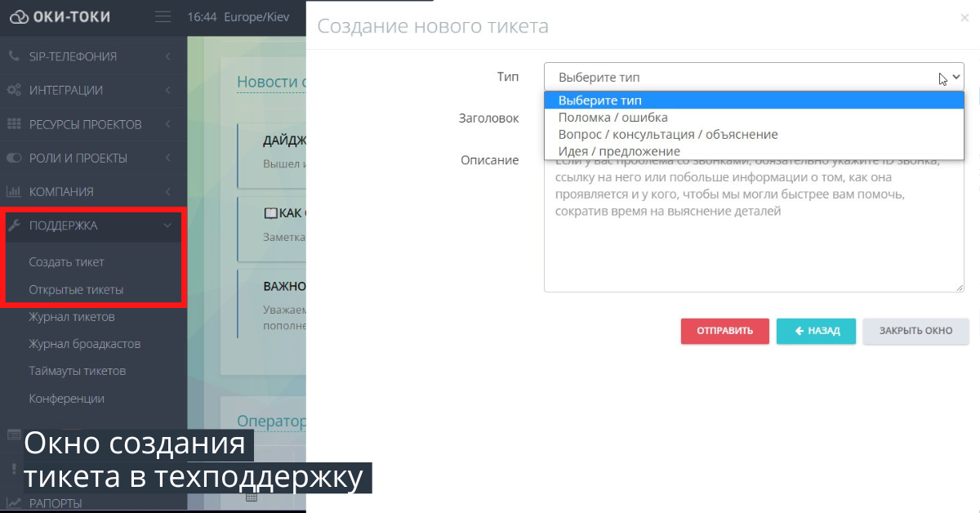Collapse the Поддержка menu section
Screen dimensions: 980x513
coord(167,227)
